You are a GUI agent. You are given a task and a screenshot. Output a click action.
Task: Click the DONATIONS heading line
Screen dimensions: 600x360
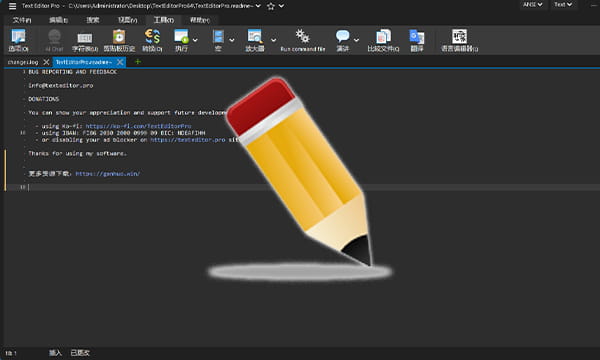(44, 99)
